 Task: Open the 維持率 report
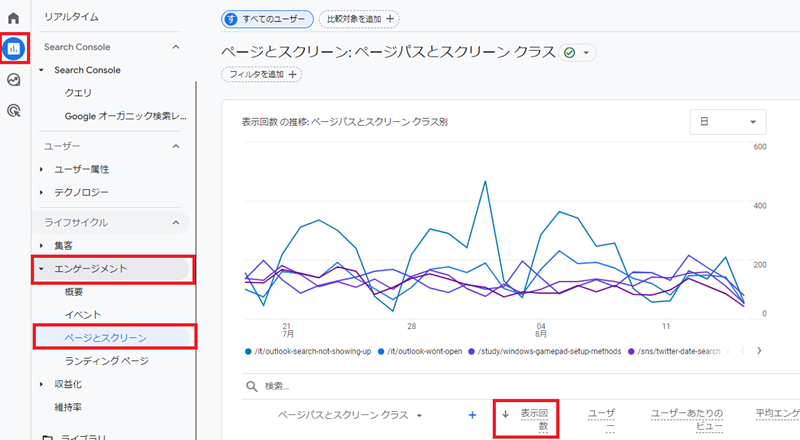pyautogui.click(x=68, y=407)
